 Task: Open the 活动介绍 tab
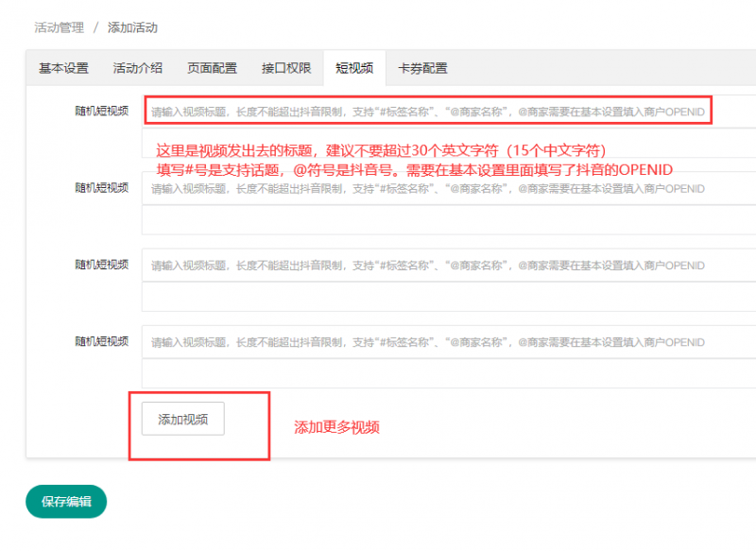click(137, 68)
